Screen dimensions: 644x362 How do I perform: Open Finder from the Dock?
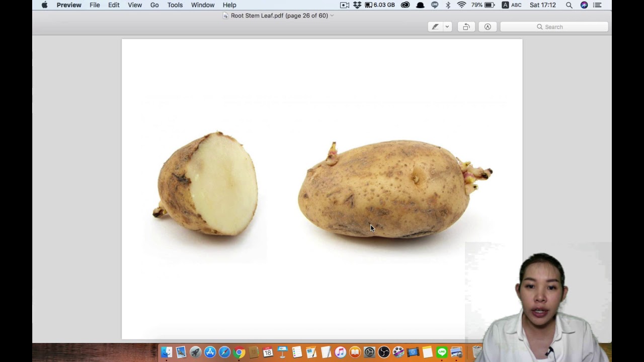(x=167, y=352)
